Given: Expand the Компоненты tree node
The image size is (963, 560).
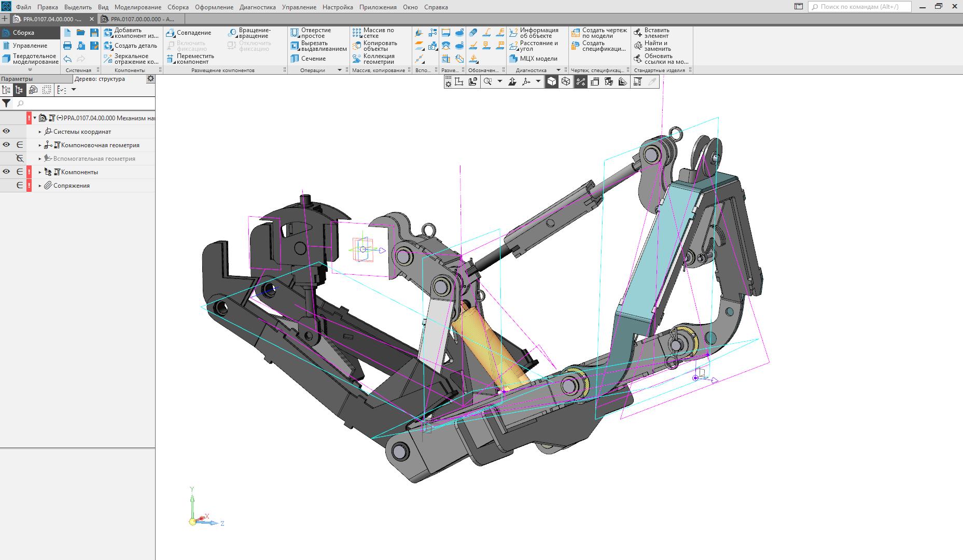Looking at the screenshot, I should tap(40, 172).
